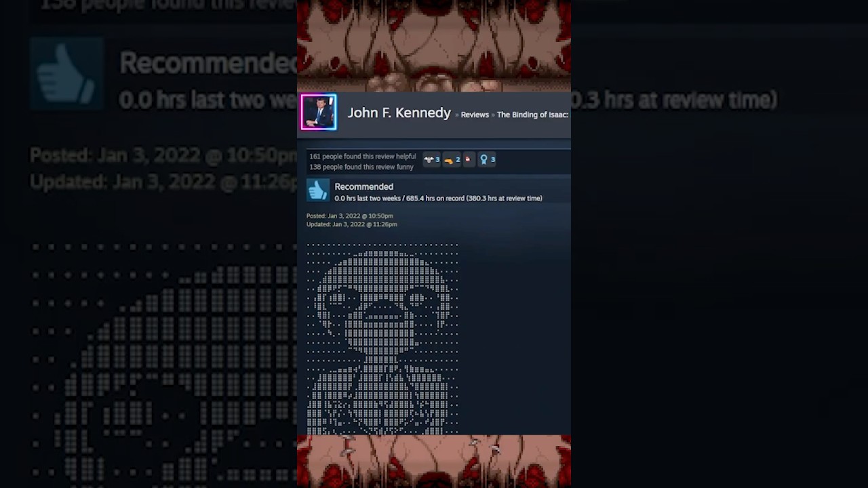The height and width of the screenshot is (488, 868).
Task: Select the '138 people found this review funny' text
Action: (x=361, y=167)
